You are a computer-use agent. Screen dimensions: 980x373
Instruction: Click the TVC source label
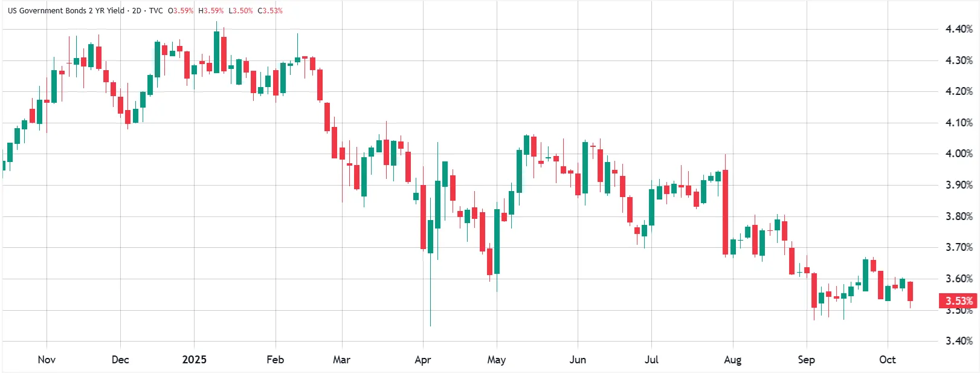point(156,11)
